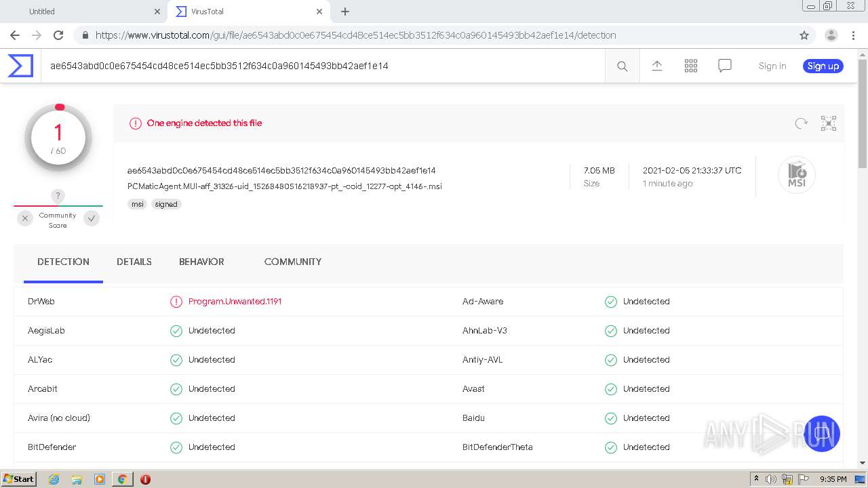The height and width of the screenshot is (488, 868).
Task: Open the apps grid icon
Action: pos(690,66)
